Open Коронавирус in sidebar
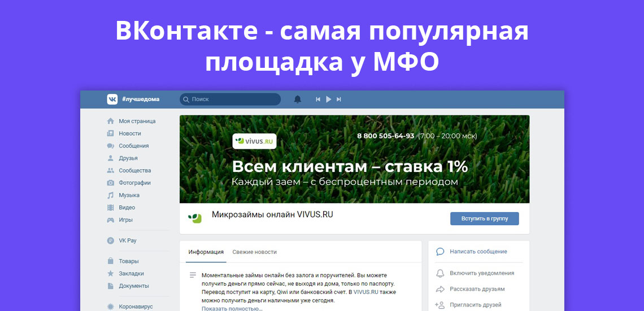The image size is (644, 311). [x=136, y=306]
